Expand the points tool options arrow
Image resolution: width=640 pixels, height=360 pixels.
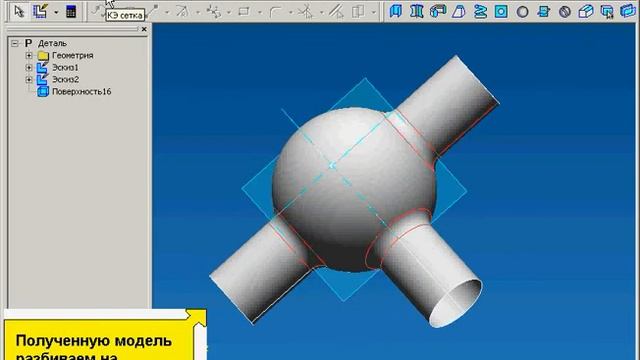tap(229, 12)
